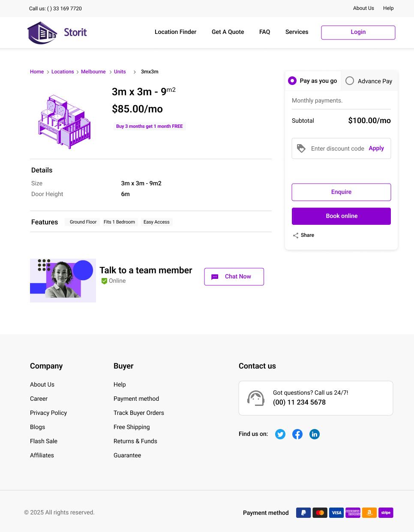Click the Share icon below Book online
This screenshot has height=532, width=414.
pyautogui.click(x=295, y=235)
